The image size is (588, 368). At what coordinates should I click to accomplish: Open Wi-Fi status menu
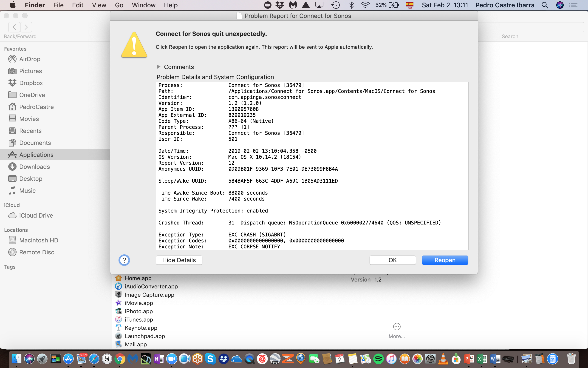[365, 5]
